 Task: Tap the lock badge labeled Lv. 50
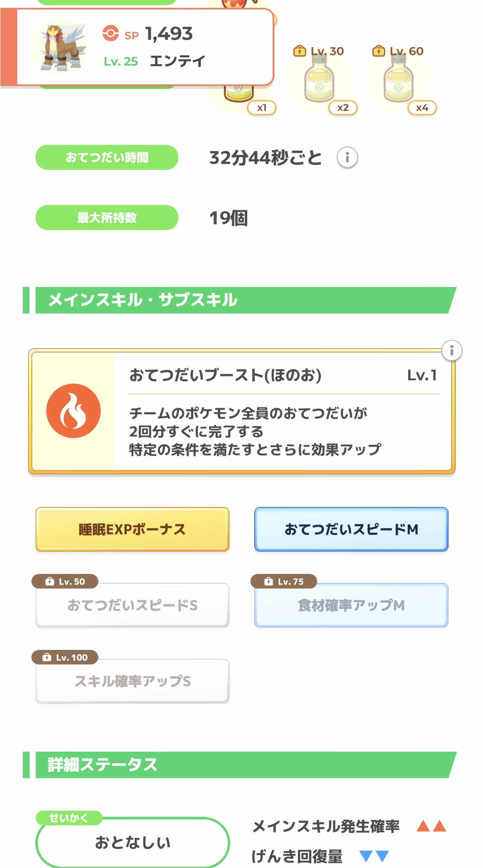[65, 581]
